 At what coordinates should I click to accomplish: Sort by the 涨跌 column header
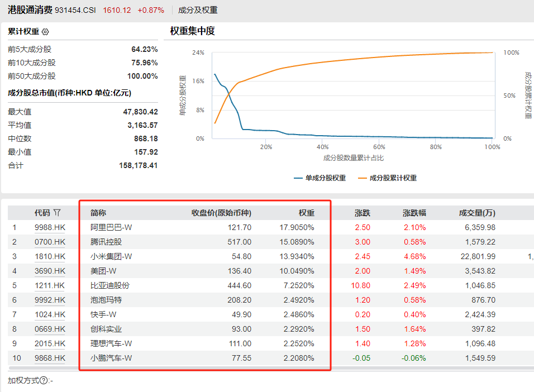(x=363, y=213)
